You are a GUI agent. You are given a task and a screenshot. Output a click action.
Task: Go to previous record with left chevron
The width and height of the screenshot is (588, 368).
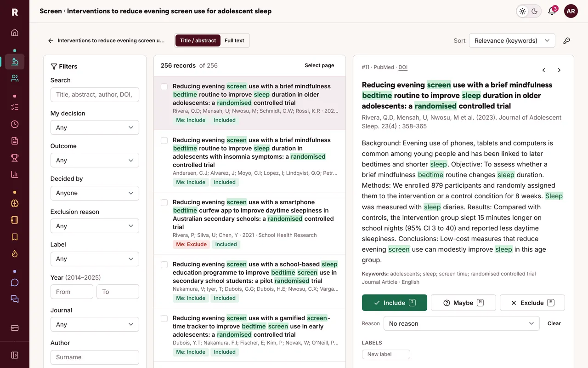point(544,70)
